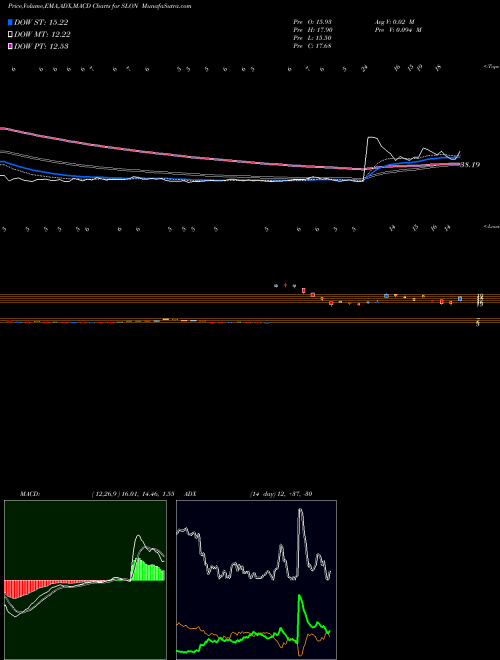This screenshot has width=500, height=660.
Task: Click the white DOW MT legend swatch
Action: (11, 35)
